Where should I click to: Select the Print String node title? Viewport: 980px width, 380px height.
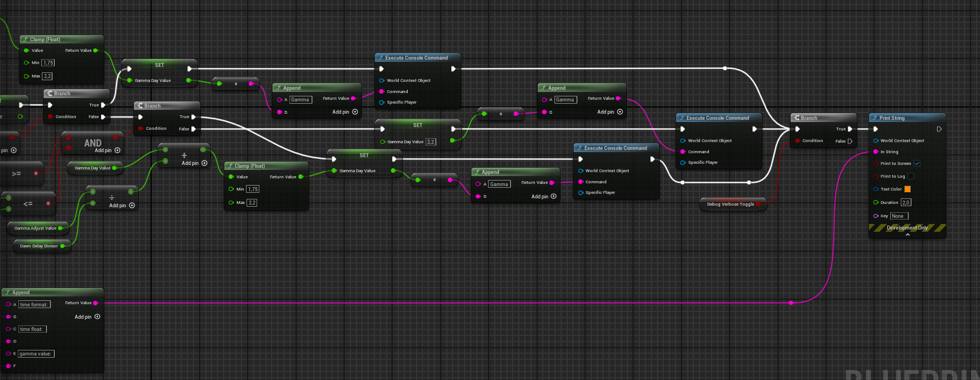click(x=892, y=118)
